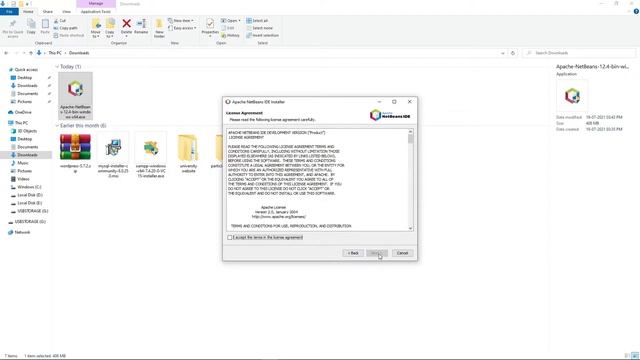
Task: Click Invert selection in ribbon
Action: (x=262, y=35)
